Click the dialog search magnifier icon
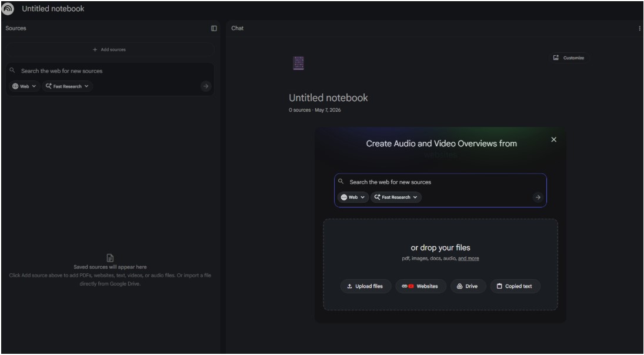This screenshot has height=355, width=644. 341,182
